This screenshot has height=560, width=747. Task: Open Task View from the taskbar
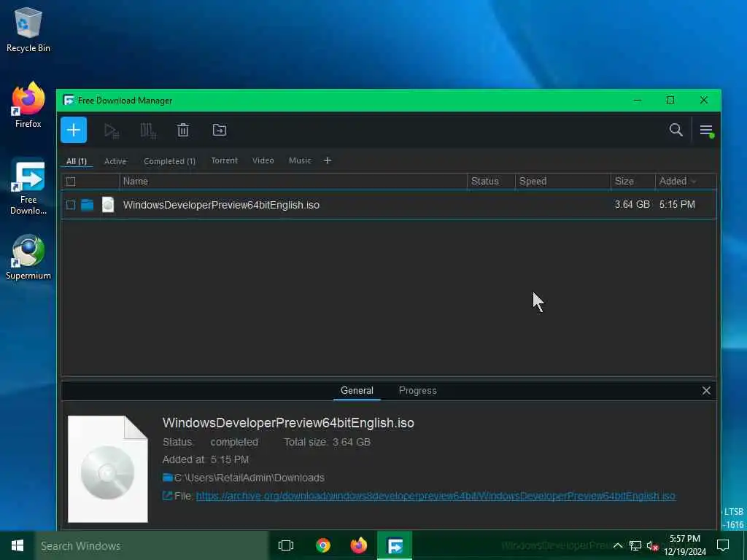tap(286, 545)
